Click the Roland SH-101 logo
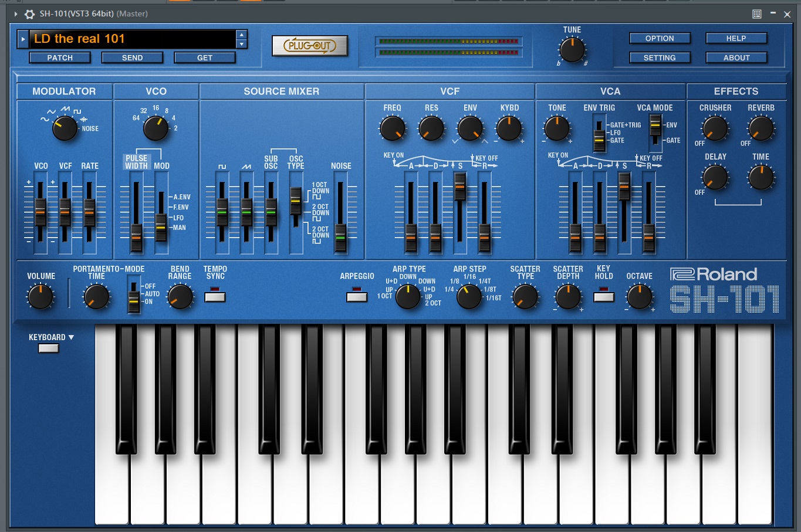Screen dimensions: 801x532 point(724,292)
